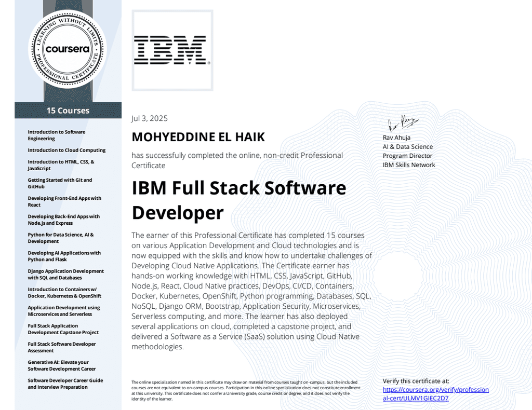Click 'Introduction to Containers w/ Docker, Kubernetes & OpenShift'

click(x=64, y=293)
